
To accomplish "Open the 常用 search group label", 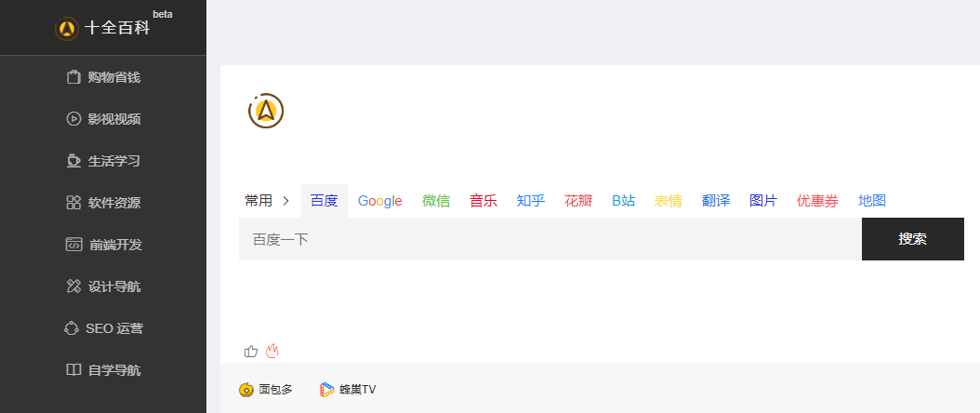I will pyautogui.click(x=258, y=201).
